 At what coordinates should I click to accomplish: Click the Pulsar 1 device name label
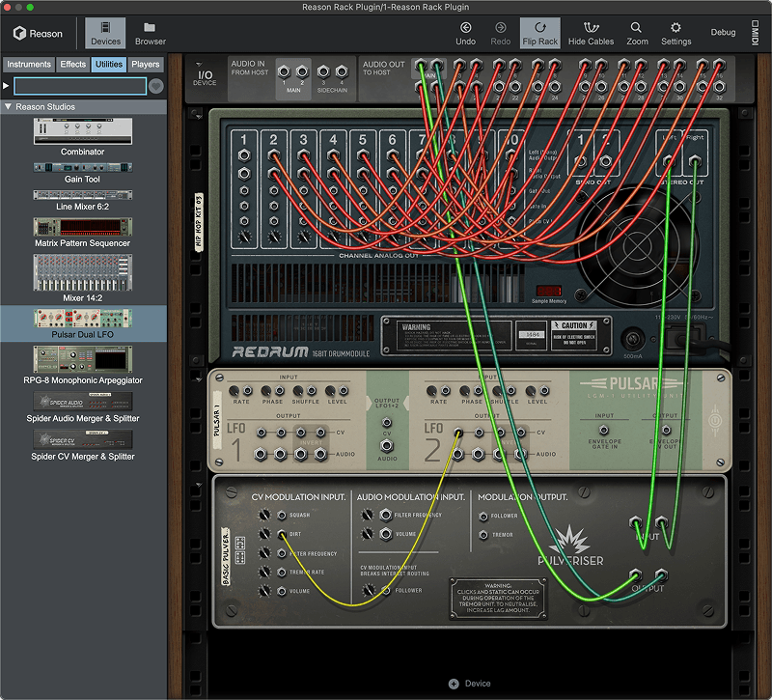point(216,420)
